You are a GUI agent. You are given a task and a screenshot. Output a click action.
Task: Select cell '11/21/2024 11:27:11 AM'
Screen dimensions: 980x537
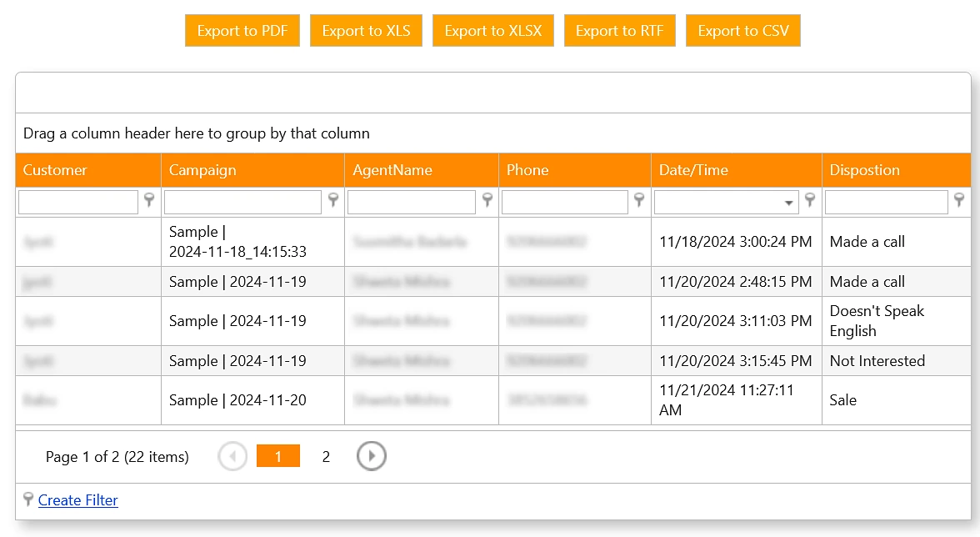[737, 400]
